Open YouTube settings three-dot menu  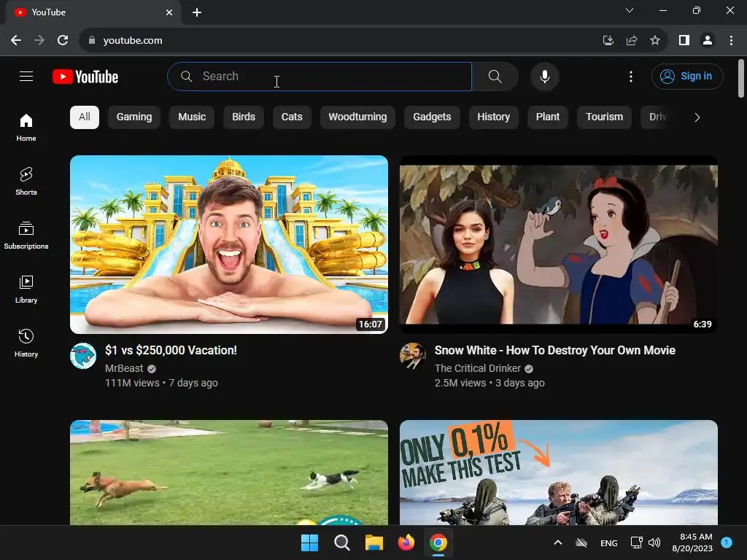tap(631, 76)
